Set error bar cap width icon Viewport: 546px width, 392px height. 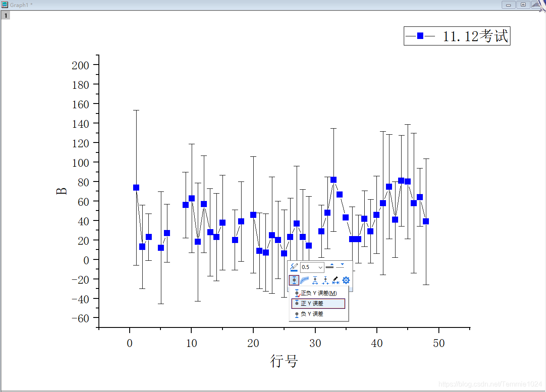315,280
